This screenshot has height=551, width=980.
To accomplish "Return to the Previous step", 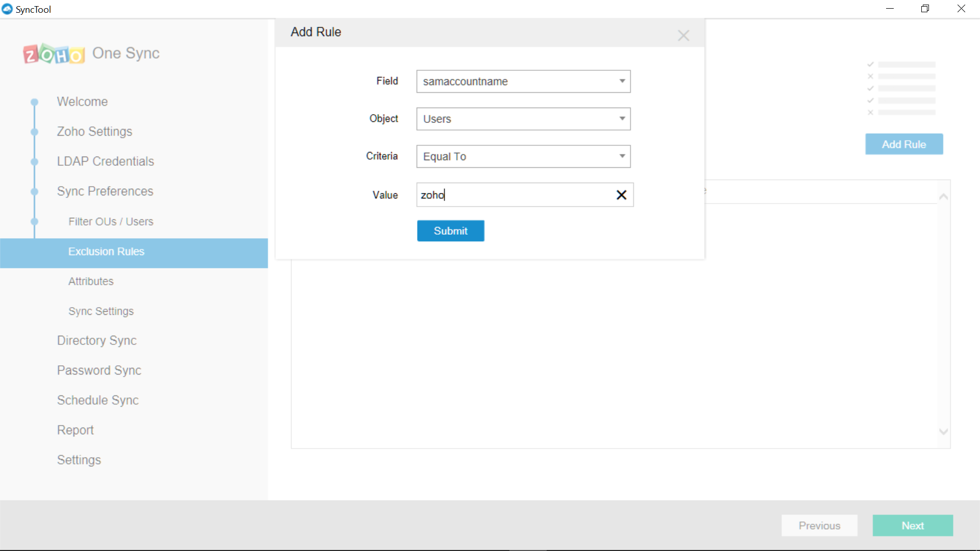I will [x=819, y=525].
